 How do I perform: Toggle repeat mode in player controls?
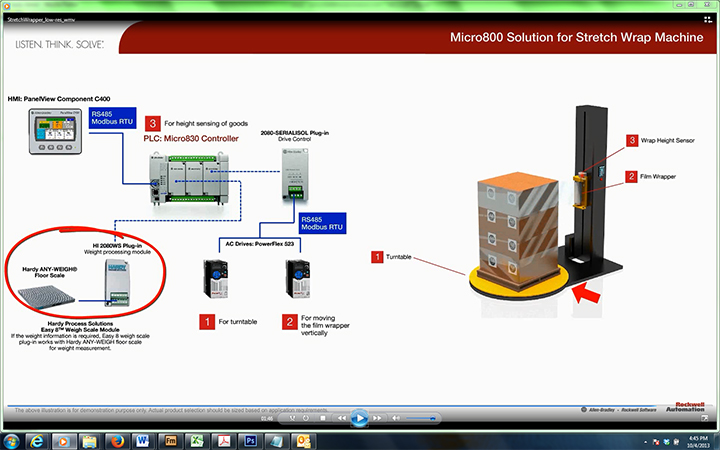tap(307, 418)
